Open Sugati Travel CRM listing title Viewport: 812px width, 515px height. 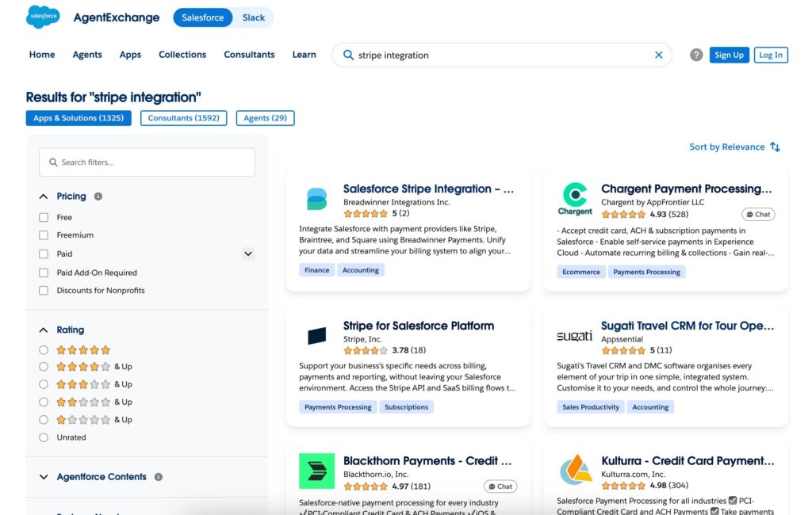(688, 326)
